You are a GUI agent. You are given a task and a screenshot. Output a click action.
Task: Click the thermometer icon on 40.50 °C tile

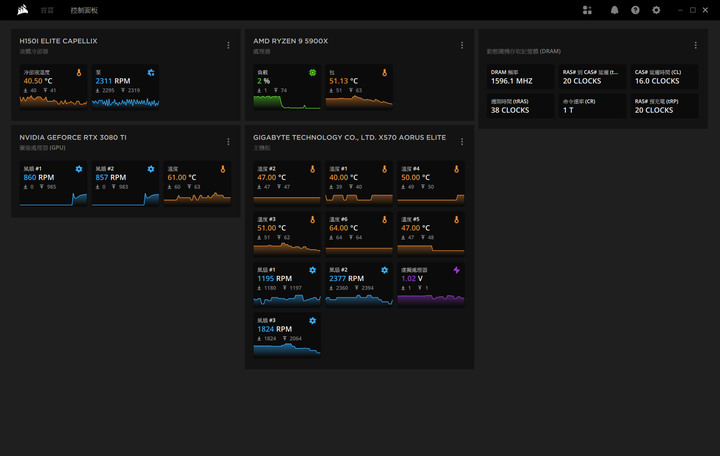pyautogui.click(x=79, y=73)
